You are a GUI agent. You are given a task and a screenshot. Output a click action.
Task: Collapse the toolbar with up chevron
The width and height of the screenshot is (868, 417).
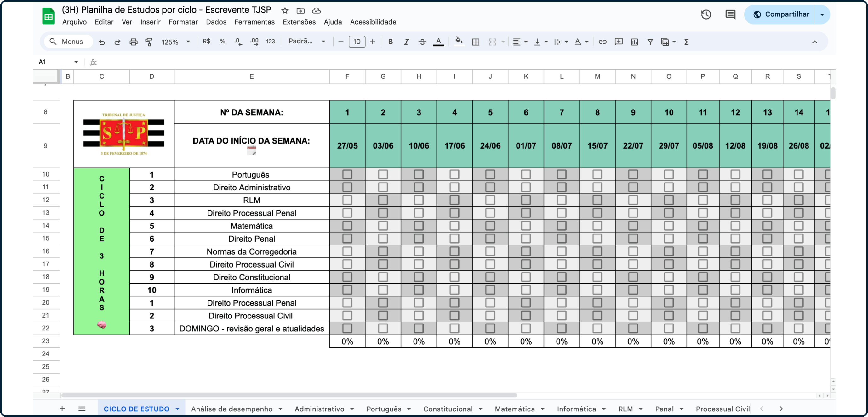click(814, 42)
